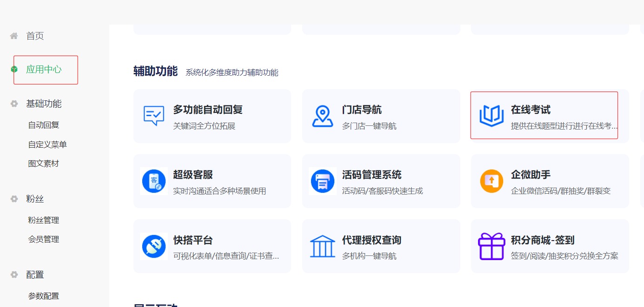This screenshot has height=307, width=644.
Task: Click the 实时沟通适合多种场景使用 description text
Action: tap(219, 191)
